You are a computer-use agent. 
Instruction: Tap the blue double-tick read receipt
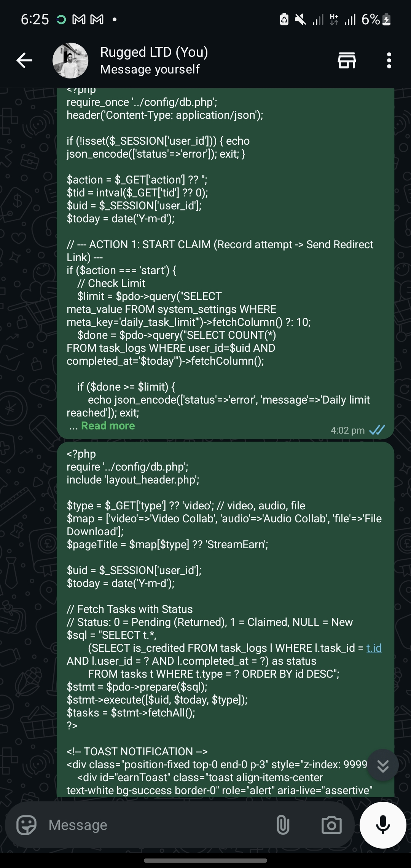tap(377, 430)
